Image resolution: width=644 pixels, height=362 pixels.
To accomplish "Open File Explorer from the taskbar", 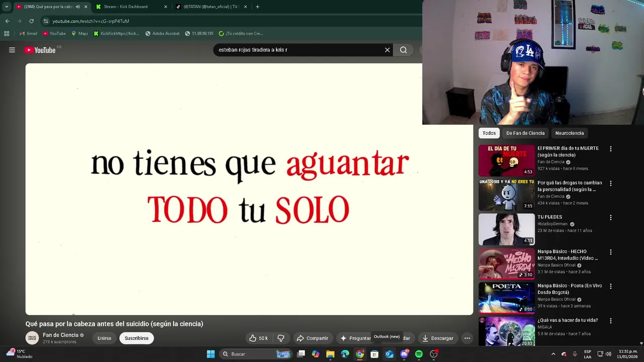I will [330, 354].
